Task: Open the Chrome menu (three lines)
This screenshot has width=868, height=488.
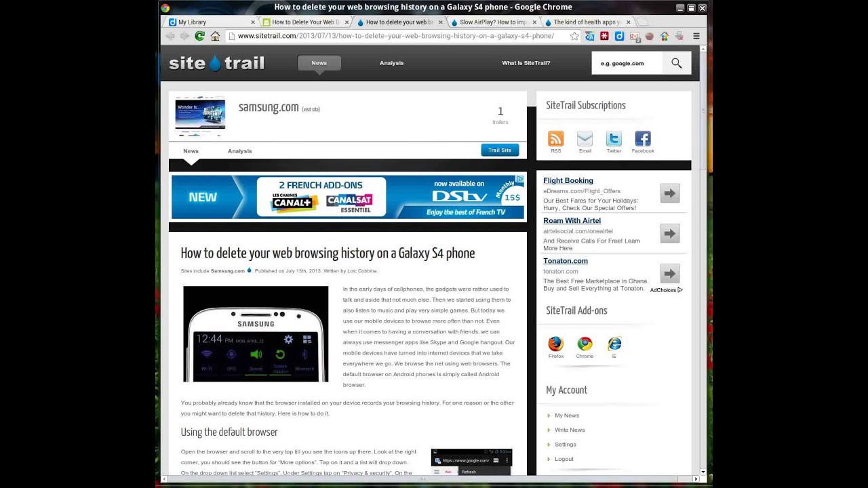Action: pyautogui.click(x=696, y=36)
